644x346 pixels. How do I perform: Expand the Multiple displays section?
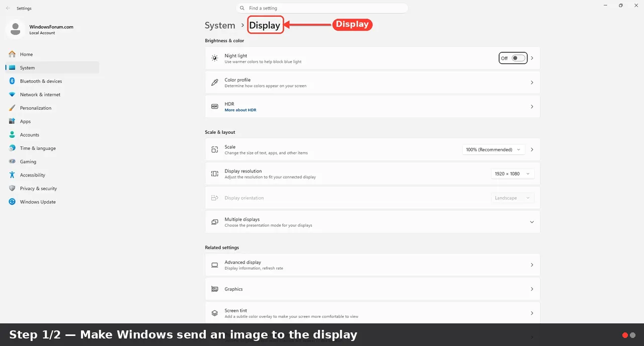(532, 222)
